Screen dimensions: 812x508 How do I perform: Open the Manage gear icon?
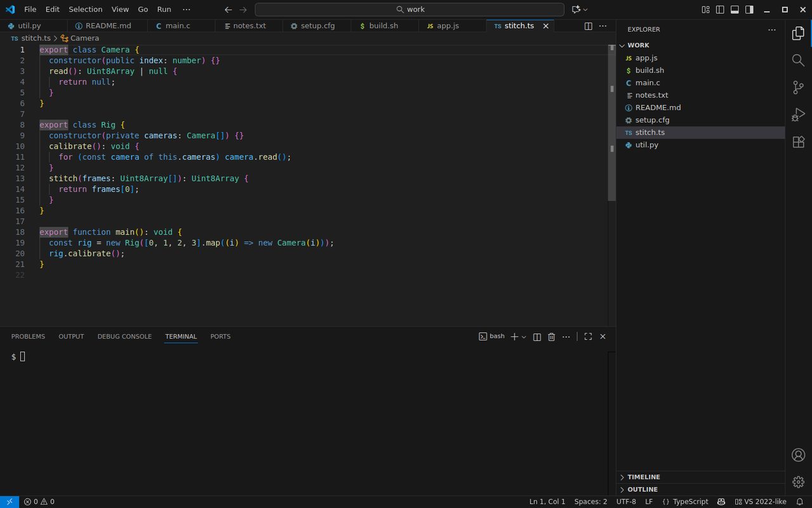pos(798,482)
